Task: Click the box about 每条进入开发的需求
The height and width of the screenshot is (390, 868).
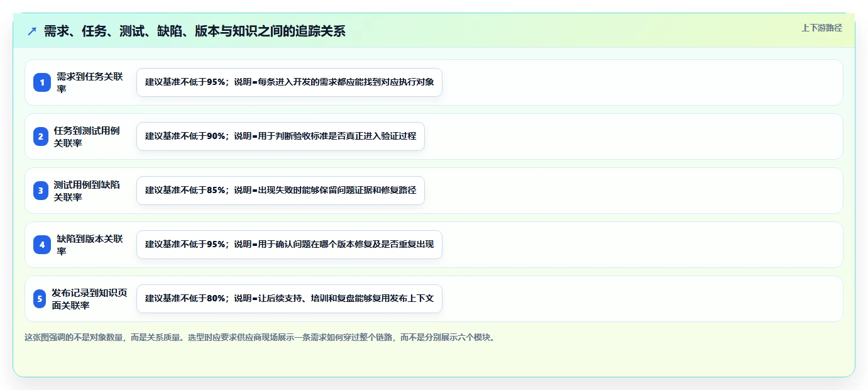Action: coord(289,82)
